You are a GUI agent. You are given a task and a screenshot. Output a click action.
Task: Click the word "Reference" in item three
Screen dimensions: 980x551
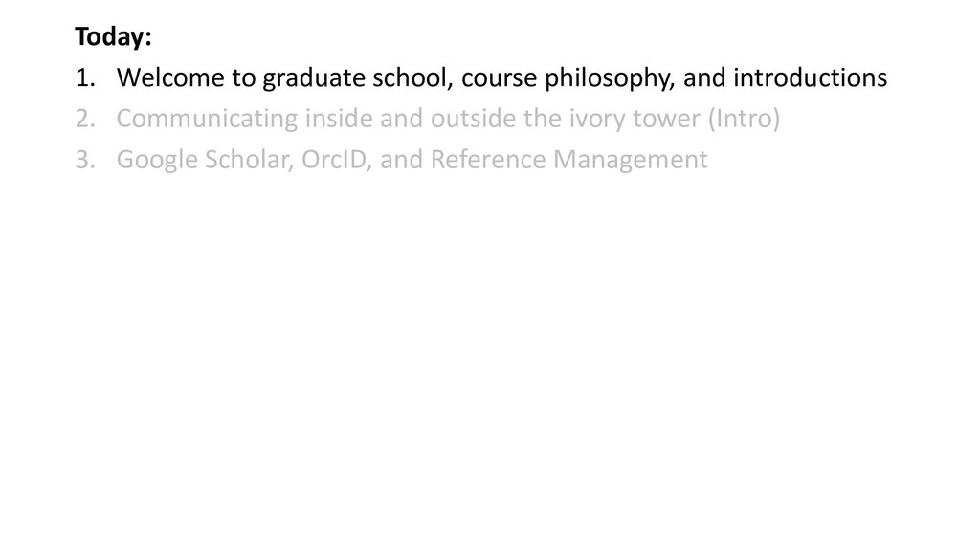coord(488,160)
